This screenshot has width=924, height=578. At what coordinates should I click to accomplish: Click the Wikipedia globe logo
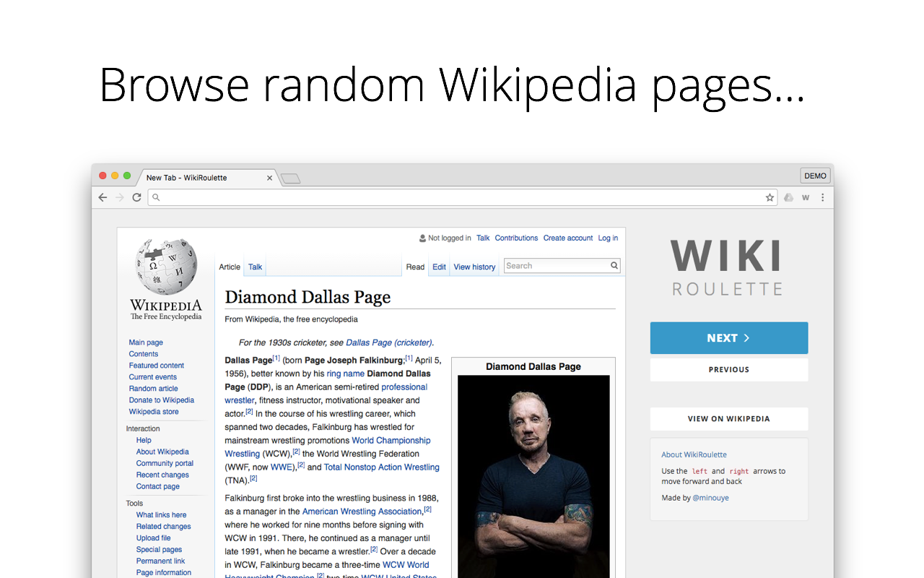(x=166, y=266)
